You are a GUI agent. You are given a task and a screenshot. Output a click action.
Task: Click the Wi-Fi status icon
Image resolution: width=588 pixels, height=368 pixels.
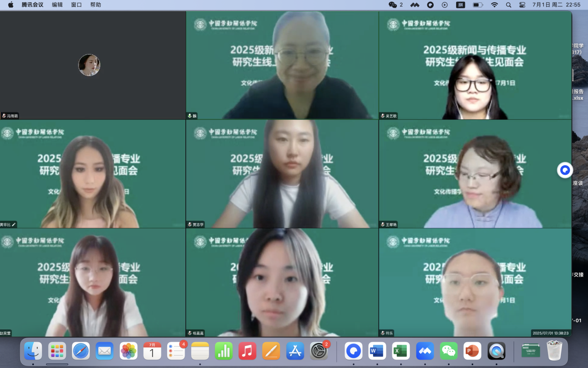click(x=494, y=5)
